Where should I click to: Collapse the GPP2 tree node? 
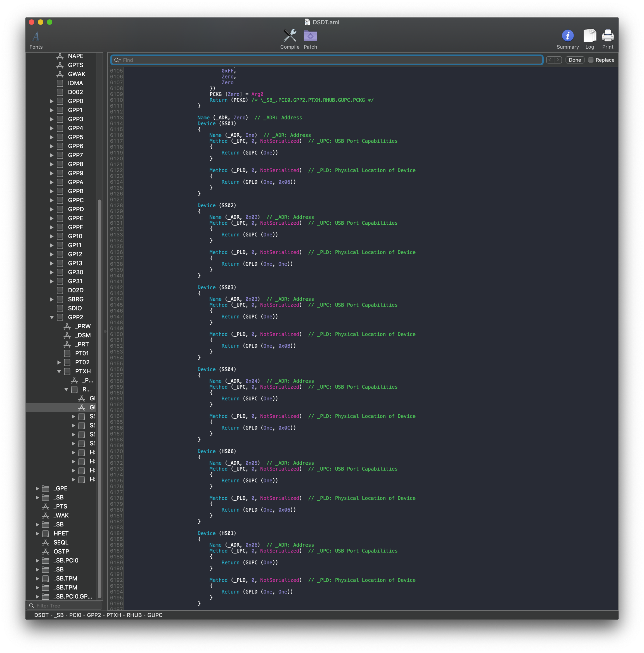pos(52,317)
